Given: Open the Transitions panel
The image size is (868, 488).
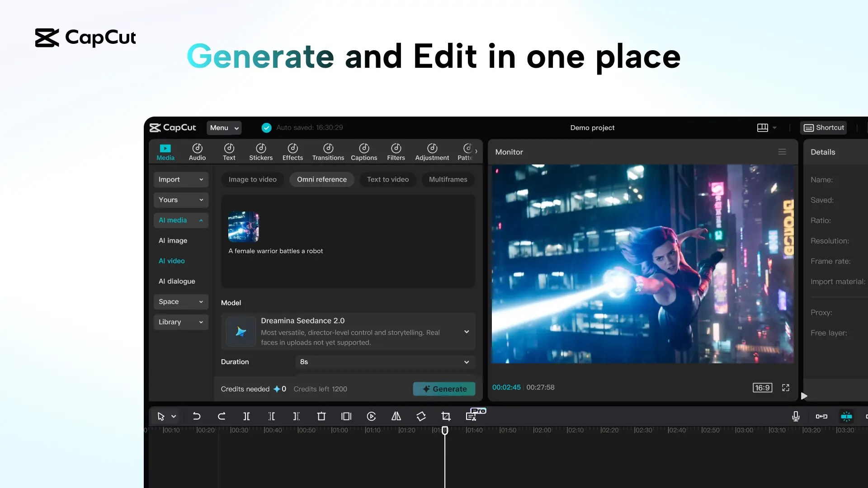Looking at the screenshot, I should pos(328,151).
